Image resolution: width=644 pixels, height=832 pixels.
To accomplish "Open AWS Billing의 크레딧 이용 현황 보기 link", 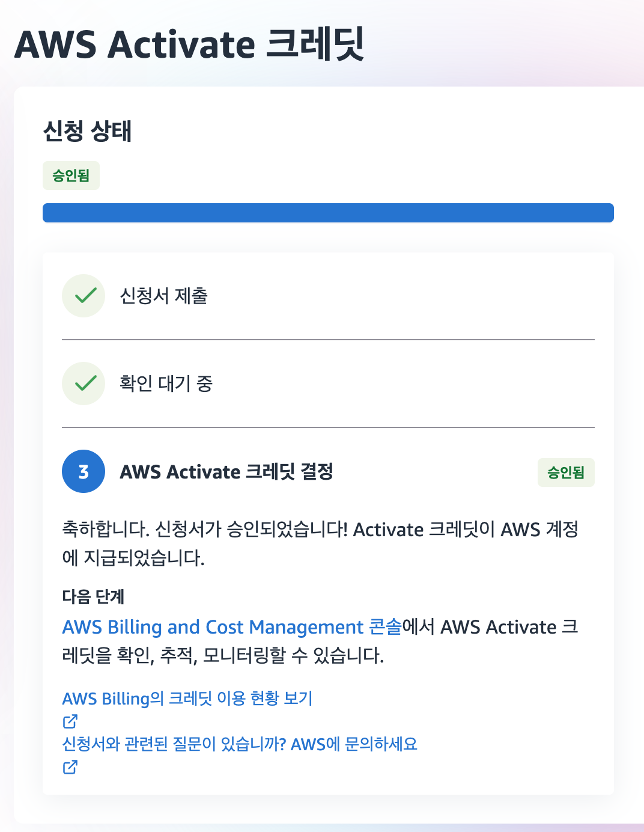I will pos(187,699).
